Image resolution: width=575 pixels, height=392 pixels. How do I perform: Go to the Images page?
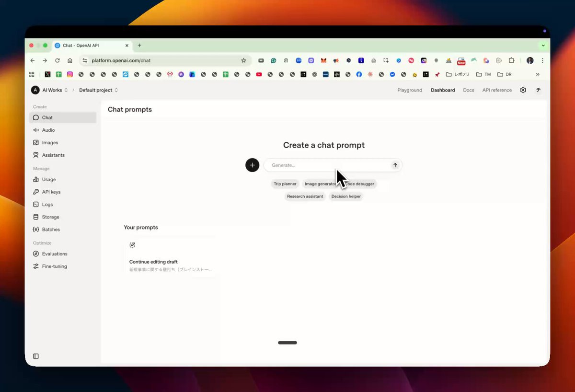63,142
